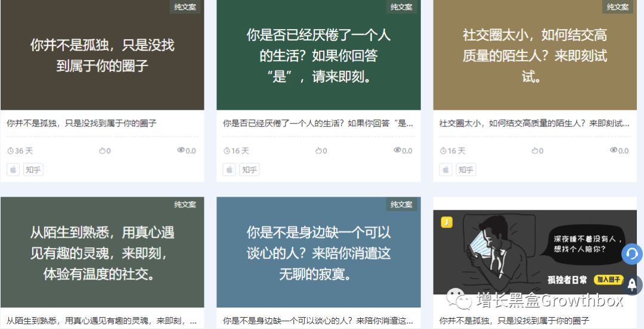Open the green card 你是否已经厌倦了一个人 thumbnail
This screenshot has width=644, height=329.
click(x=318, y=55)
